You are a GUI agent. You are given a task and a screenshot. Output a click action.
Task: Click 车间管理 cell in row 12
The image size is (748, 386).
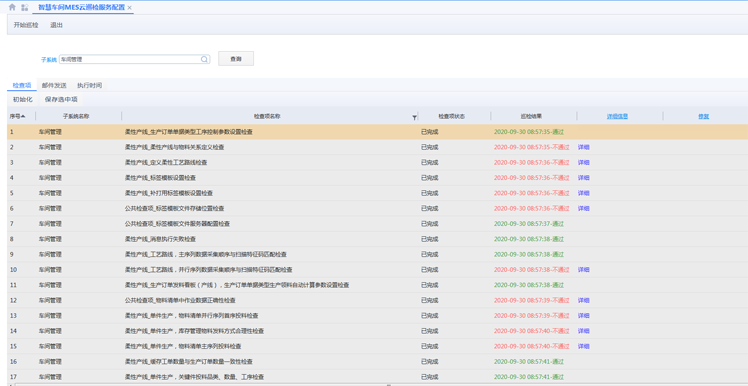(x=50, y=300)
